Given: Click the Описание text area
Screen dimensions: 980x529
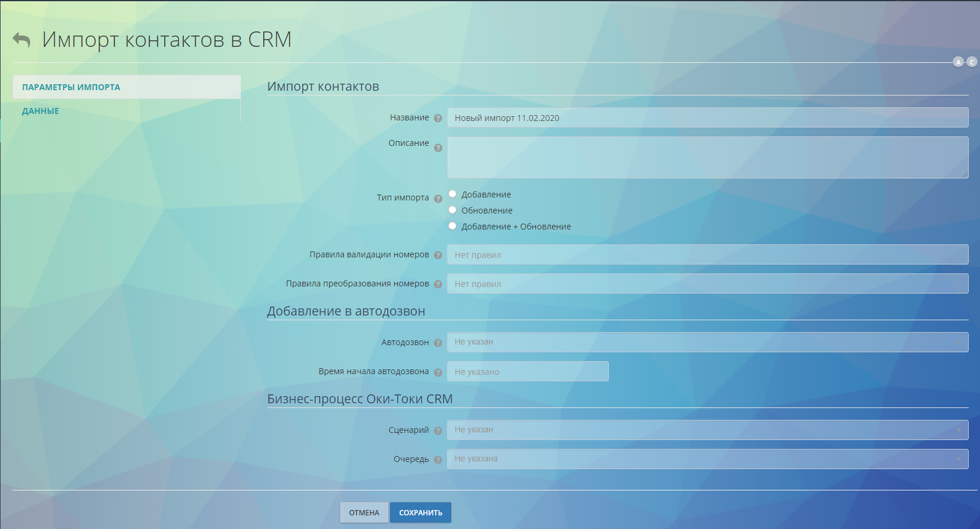Looking at the screenshot, I should point(707,157).
